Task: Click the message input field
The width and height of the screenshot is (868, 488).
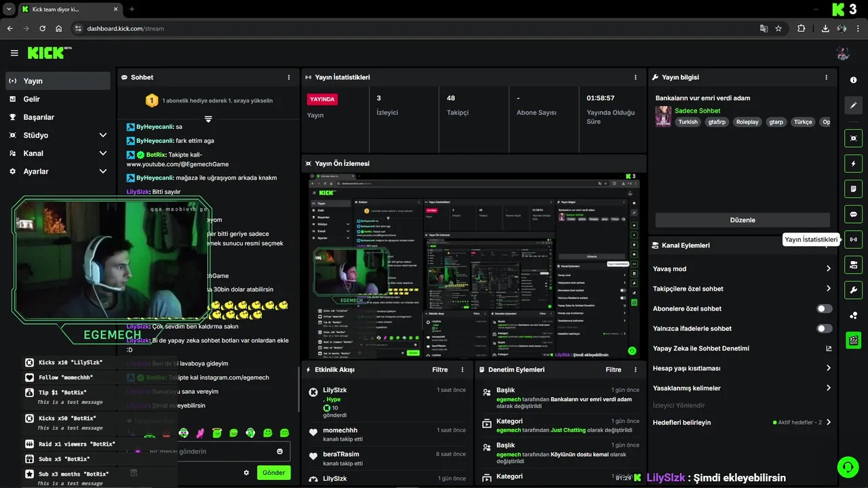Action: 207,451
